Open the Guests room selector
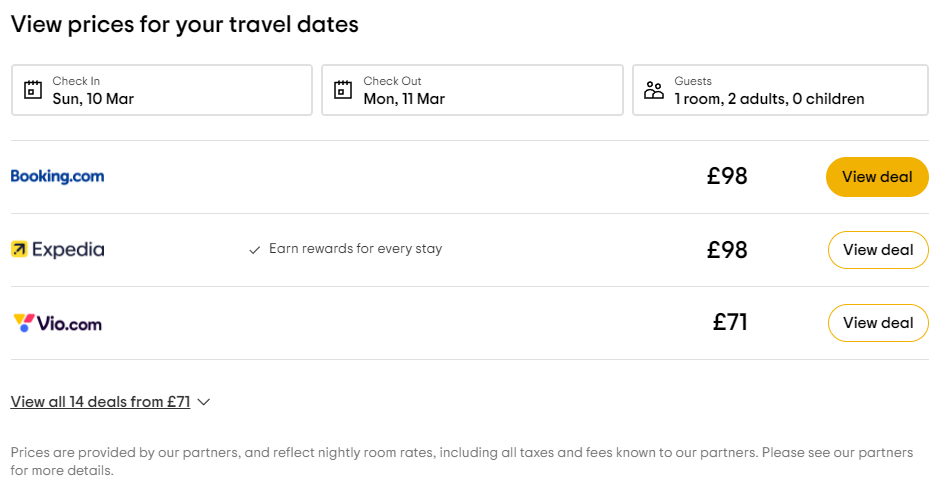Viewport: 942px width, 493px height. (x=780, y=90)
